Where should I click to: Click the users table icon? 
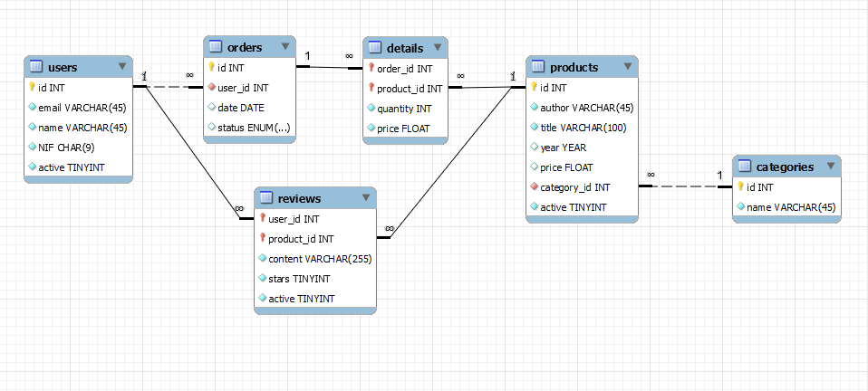pos(35,67)
